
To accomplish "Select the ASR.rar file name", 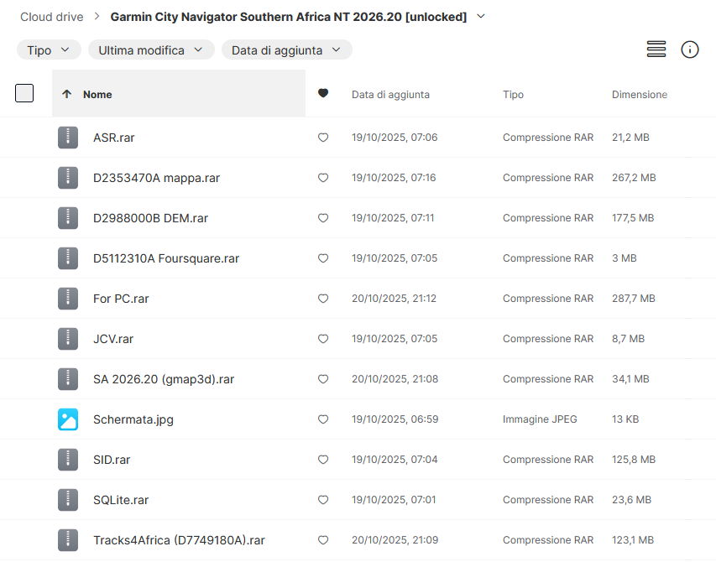I will pyautogui.click(x=113, y=138).
